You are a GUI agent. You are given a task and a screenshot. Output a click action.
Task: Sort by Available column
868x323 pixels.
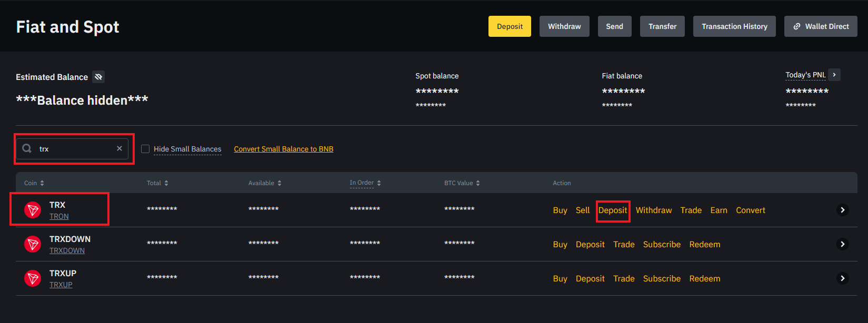point(265,183)
